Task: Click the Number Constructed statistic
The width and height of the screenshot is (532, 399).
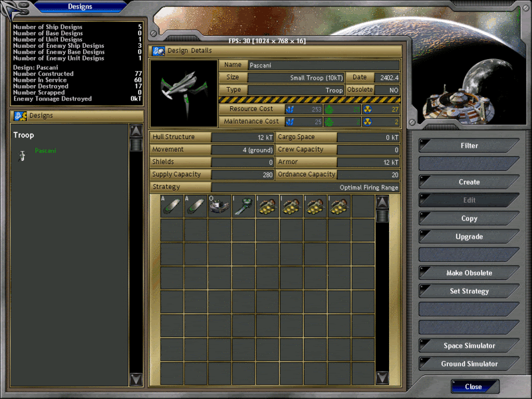Action: 77,74
